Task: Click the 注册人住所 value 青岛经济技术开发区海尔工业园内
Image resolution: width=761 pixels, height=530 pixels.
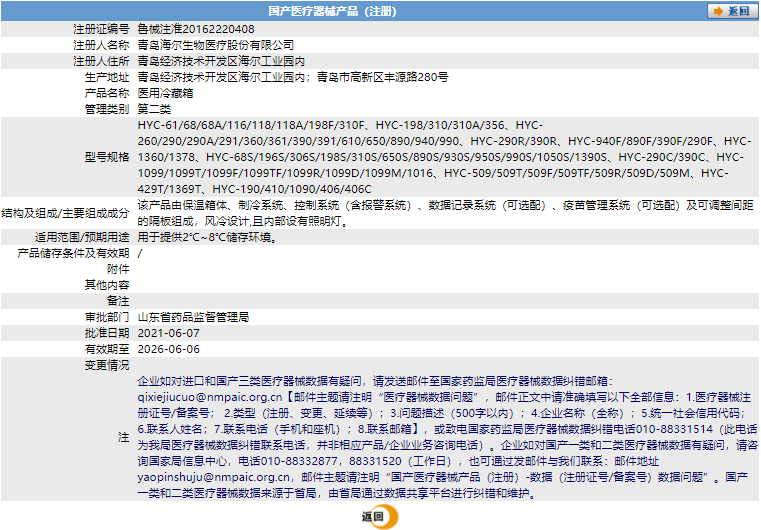Action: pos(221,61)
